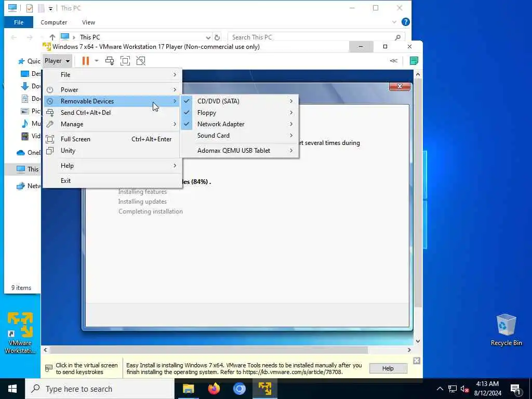Pause the virtual machine with the orange button
Screen dimensions: 532x399
86,61
